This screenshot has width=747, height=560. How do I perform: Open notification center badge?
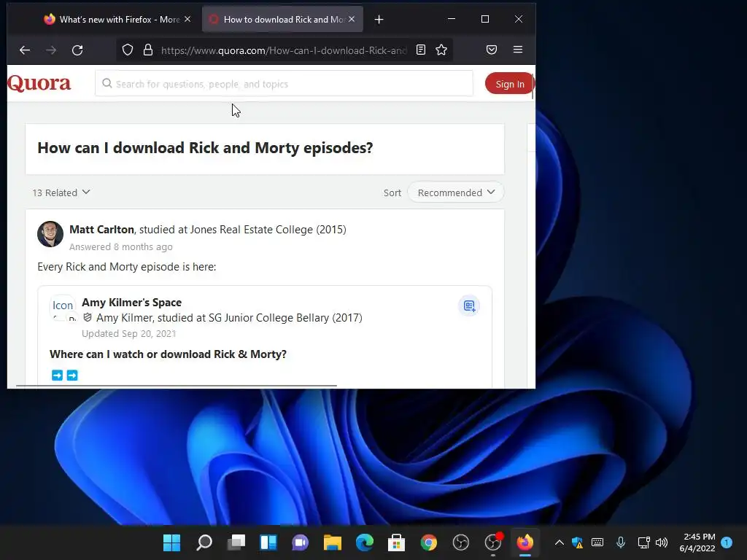(x=727, y=542)
